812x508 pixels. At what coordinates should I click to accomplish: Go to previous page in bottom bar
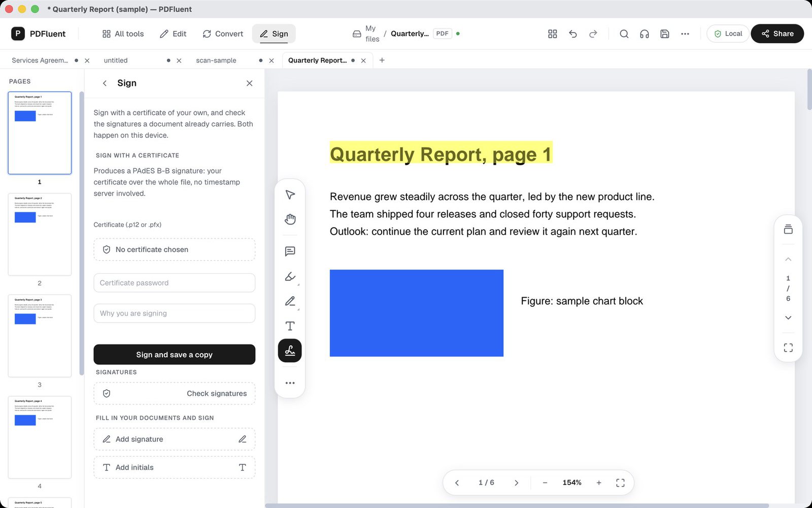pos(457,483)
